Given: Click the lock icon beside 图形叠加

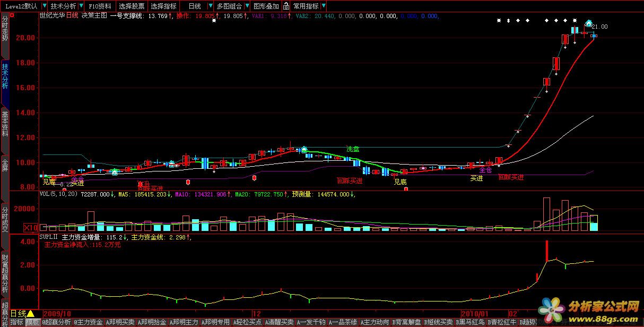Looking at the screenshot, I should pyautogui.click(x=286, y=6).
